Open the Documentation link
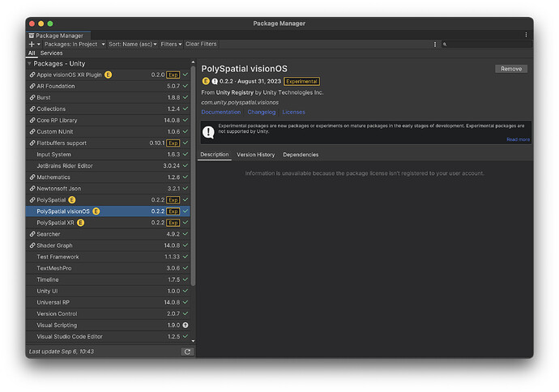 [220, 112]
